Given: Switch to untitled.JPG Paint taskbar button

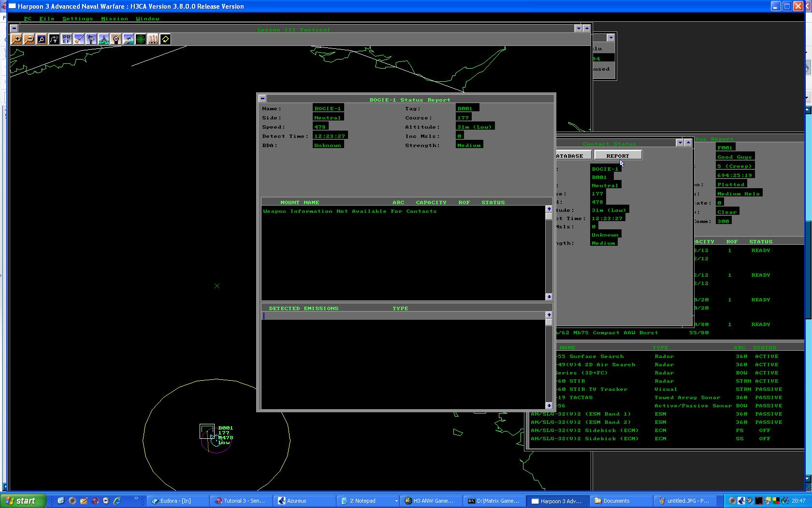Looking at the screenshot, I should pyautogui.click(x=684, y=501).
